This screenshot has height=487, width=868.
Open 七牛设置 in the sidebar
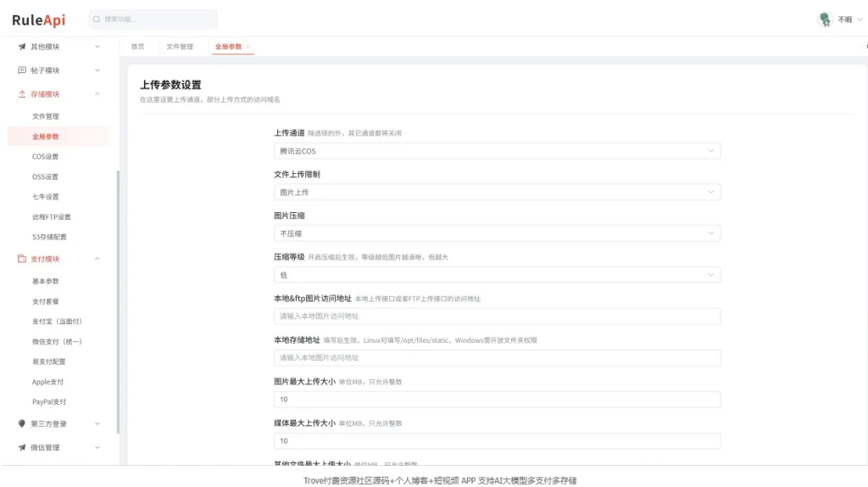(46, 197)
